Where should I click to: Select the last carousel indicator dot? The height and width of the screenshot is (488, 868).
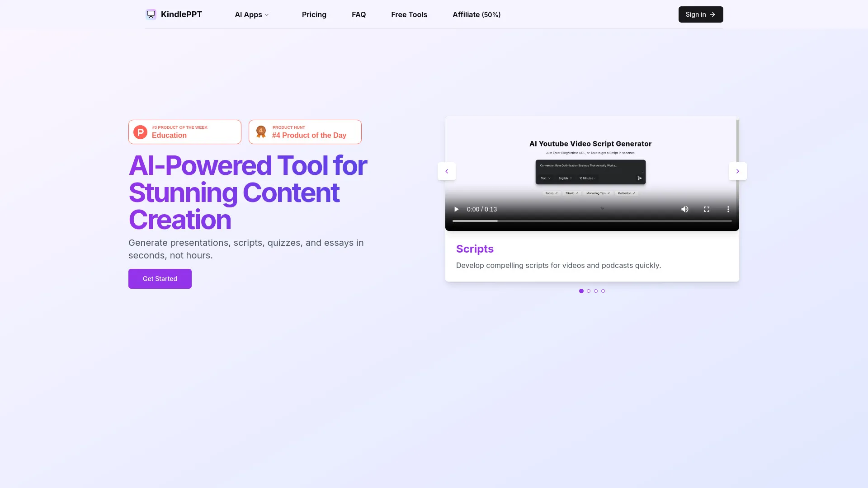point(603,291)
